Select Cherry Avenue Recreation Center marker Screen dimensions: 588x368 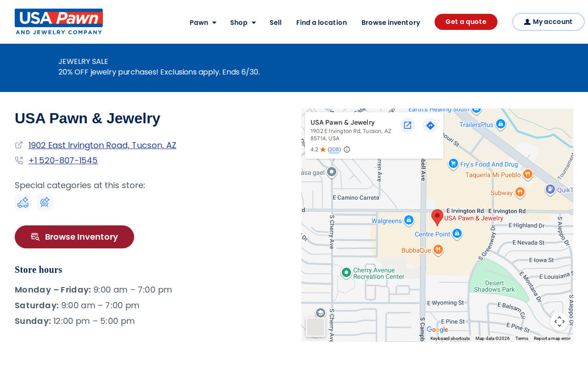[x=346, y=273]
